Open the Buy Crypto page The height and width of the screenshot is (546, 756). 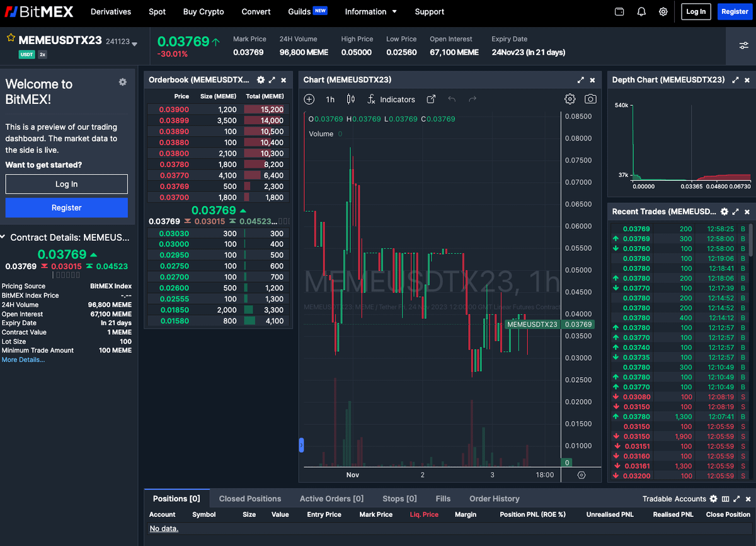[203, 11]
